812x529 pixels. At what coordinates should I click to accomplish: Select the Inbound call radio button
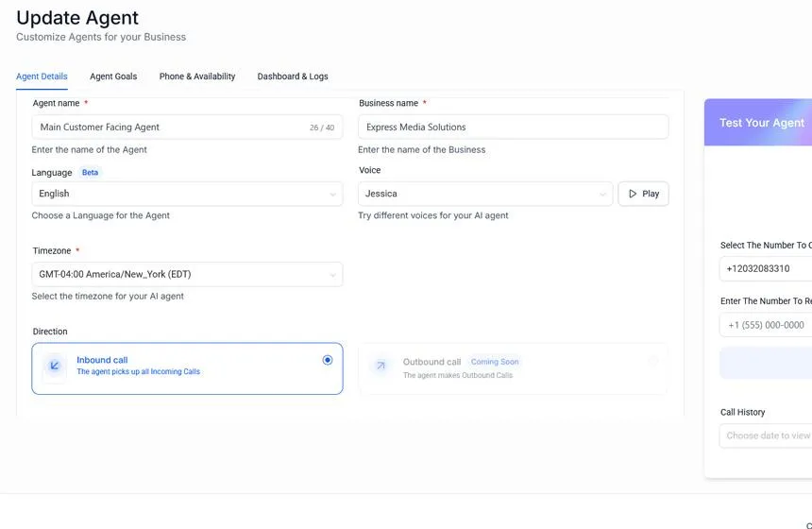(328, 360)
